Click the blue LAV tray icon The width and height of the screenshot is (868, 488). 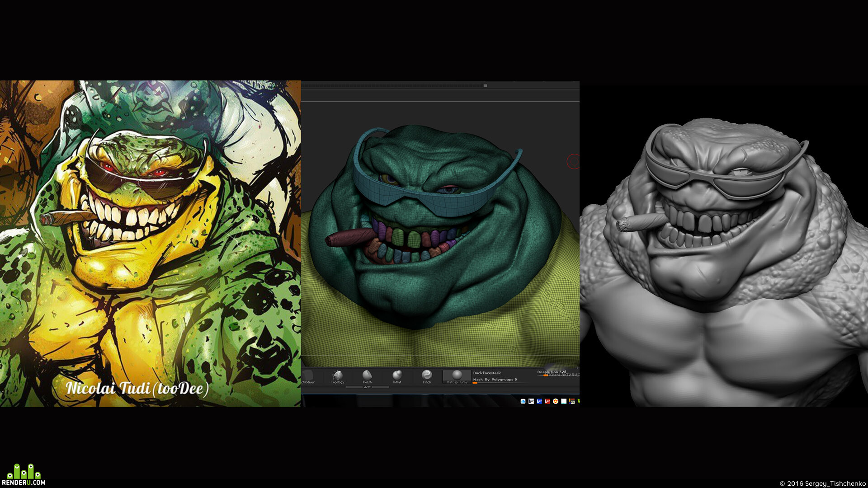point(539,401)
